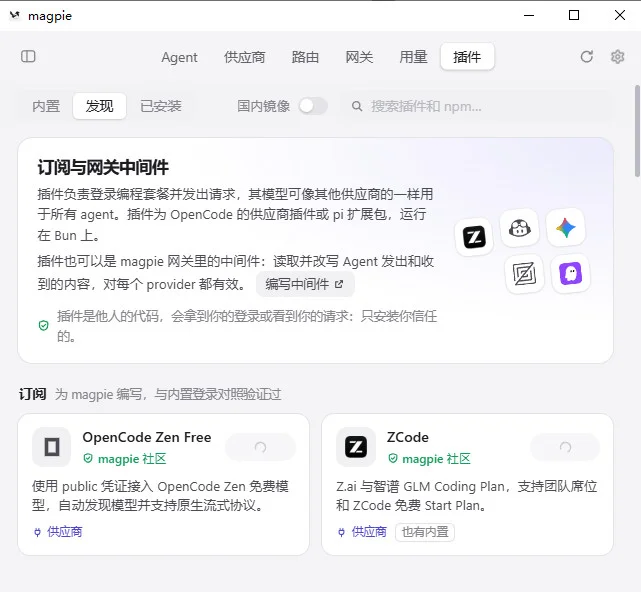Click the colorful Gemini star icon
This screenshot has height=592, width=641.
[x=566, y=228]
